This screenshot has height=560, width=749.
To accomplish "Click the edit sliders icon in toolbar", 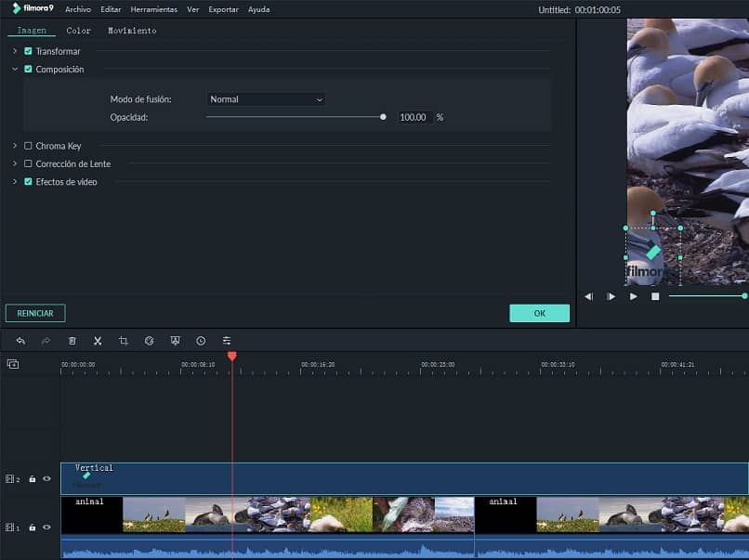I will pos(227,341).
